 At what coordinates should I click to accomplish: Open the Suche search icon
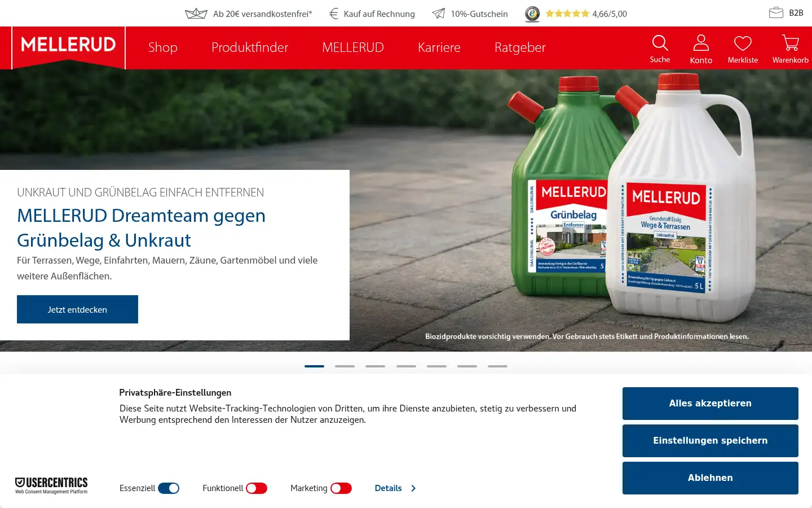pos(660,43)
